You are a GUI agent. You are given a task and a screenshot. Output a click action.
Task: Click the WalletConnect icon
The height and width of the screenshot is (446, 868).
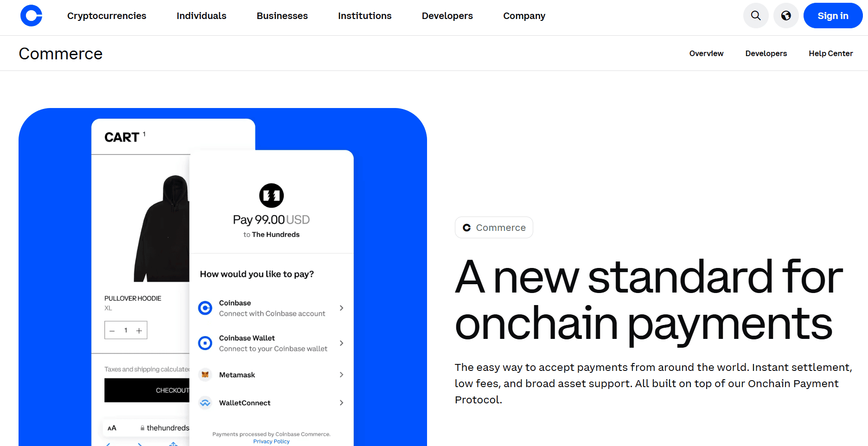point(205,403)
